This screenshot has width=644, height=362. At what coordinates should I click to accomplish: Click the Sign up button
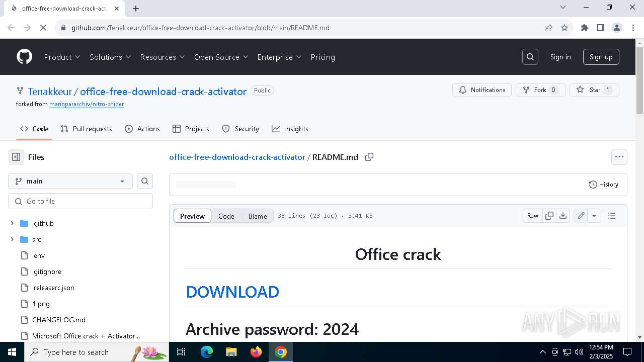[601, 57]
